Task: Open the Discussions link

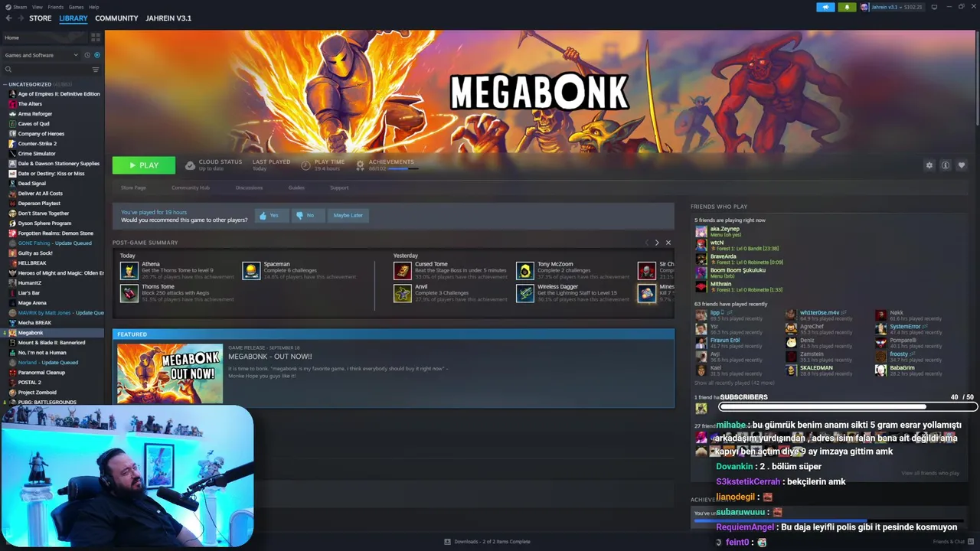Action: point(249,187)
